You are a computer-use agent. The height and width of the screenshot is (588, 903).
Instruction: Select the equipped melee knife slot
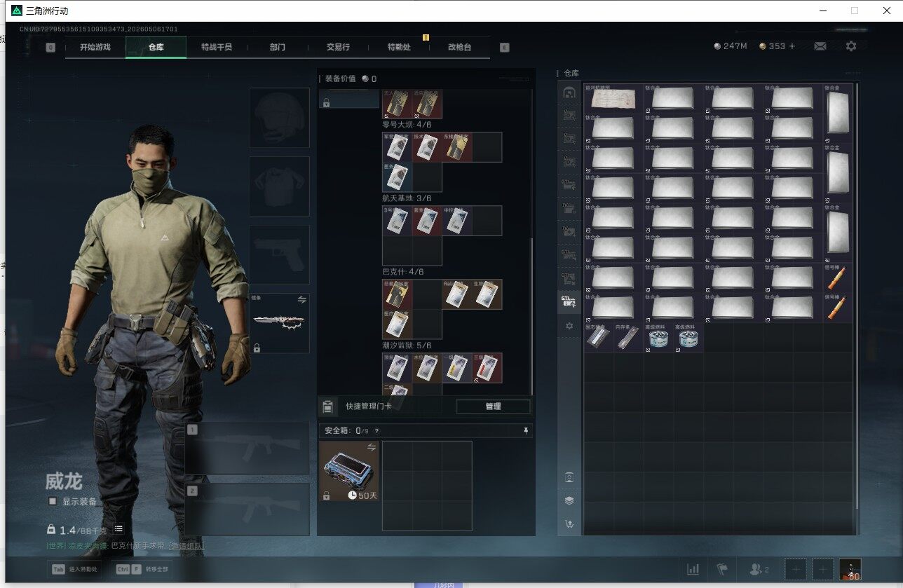point(280,324)
